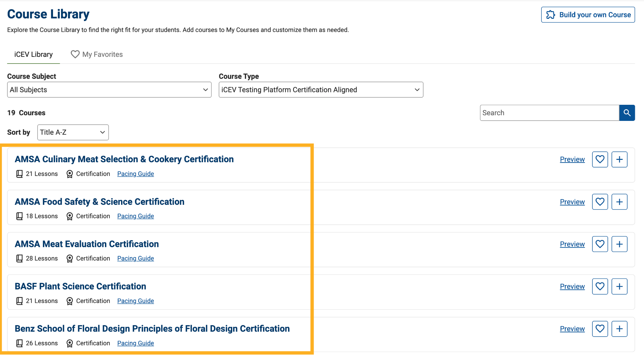Open AMSA Culinary Meat Selection & Cookery title
This screenshot has height=356, width=644.
tap(124, 159)
